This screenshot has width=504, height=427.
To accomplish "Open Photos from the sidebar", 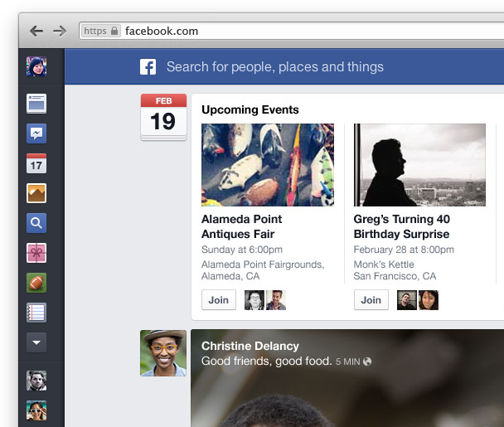I will (x=36, y=193).
